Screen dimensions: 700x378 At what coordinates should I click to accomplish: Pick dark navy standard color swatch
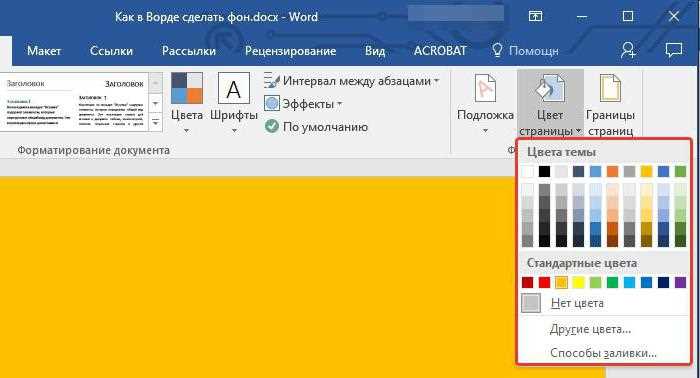point(663,282)
